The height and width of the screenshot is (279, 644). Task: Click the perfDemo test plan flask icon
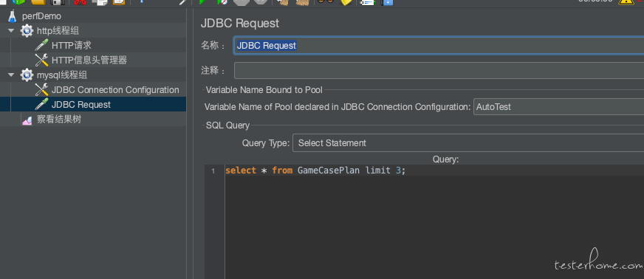(12, 16)
